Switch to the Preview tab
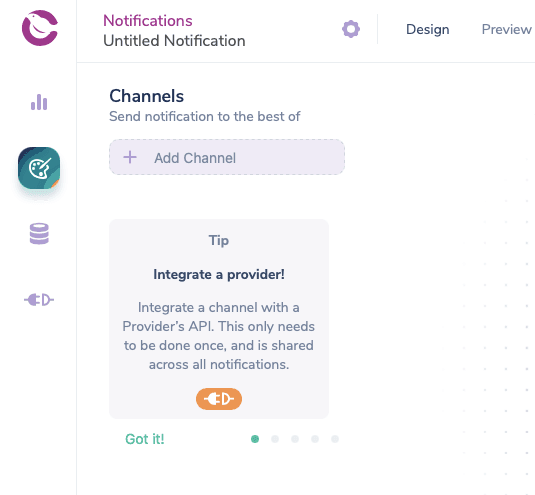This screenshot has height=495, width=535. [507, 29]
